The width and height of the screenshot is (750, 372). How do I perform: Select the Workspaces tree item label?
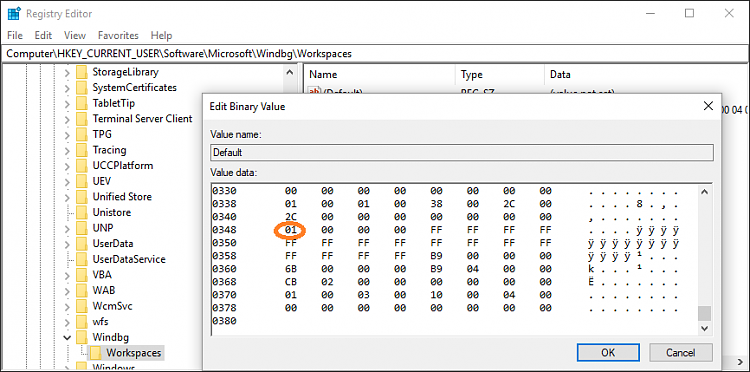(134, 353)
